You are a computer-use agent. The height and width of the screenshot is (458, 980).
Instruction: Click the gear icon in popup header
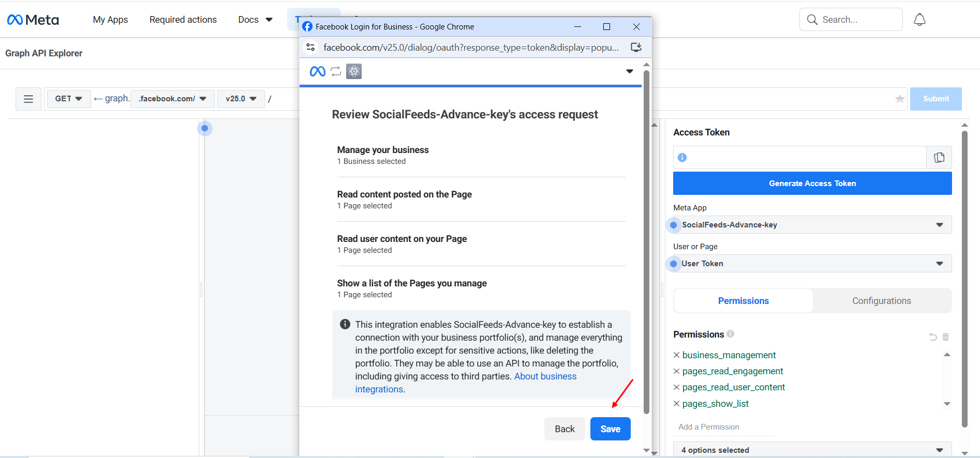coord(354,71)
